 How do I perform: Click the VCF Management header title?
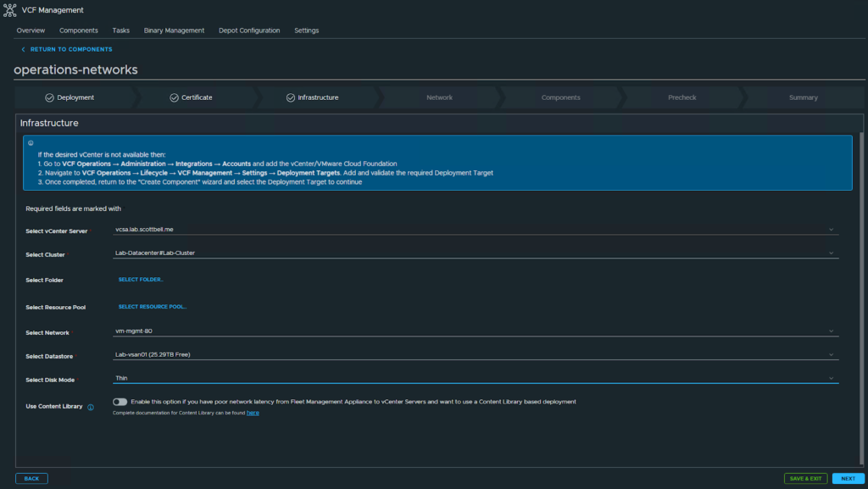[x=53, y=10]
